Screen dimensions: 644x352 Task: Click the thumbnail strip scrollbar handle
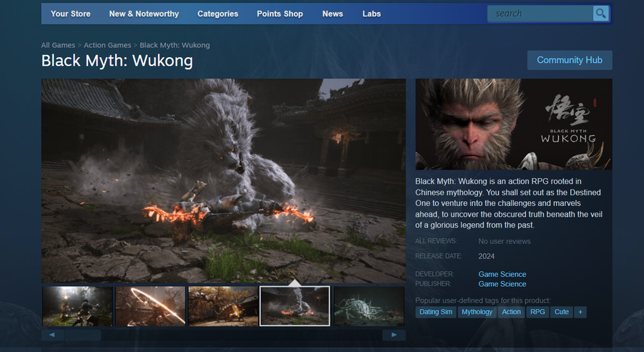tap(82, 335)
